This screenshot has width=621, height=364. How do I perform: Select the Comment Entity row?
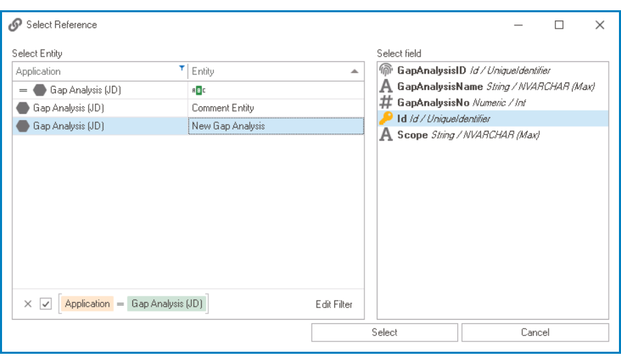click(x=223, y=108)
